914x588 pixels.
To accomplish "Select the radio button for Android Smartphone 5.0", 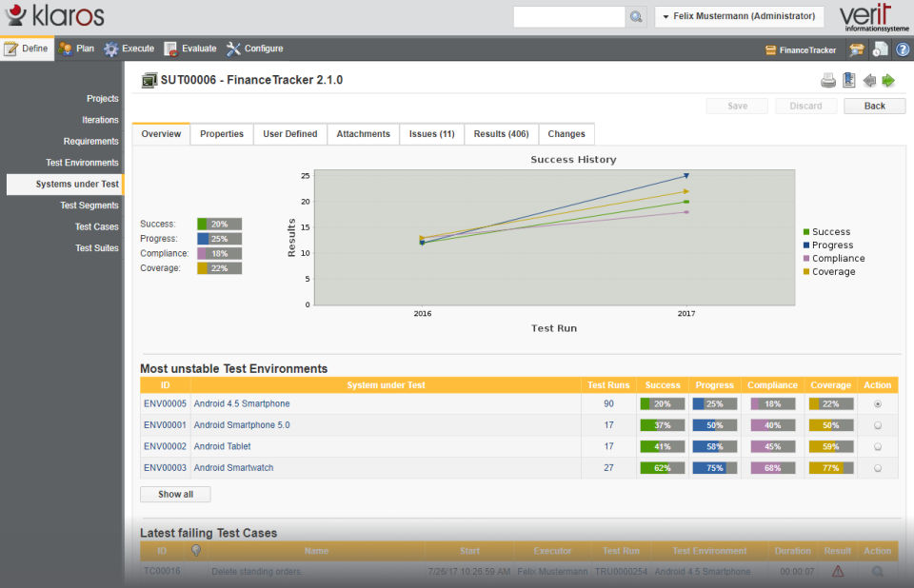I will click(877, 425).
